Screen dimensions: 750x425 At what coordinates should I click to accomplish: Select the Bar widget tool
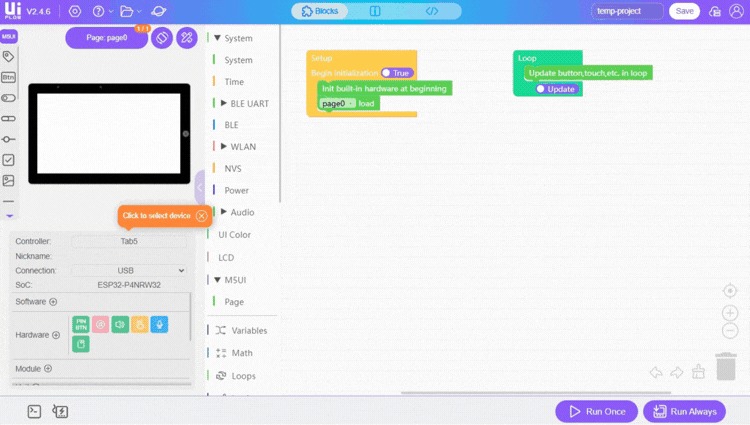tap(8, 119)
